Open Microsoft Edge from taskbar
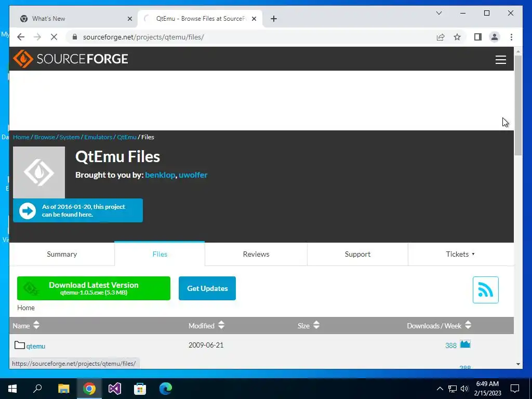The height and width of the screenshot is (399, 532). pyautogui.click(x=166, y=389)
